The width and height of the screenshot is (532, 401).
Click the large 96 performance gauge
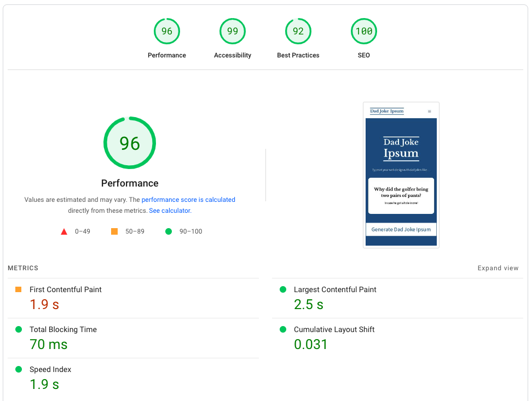pos(130,143)
